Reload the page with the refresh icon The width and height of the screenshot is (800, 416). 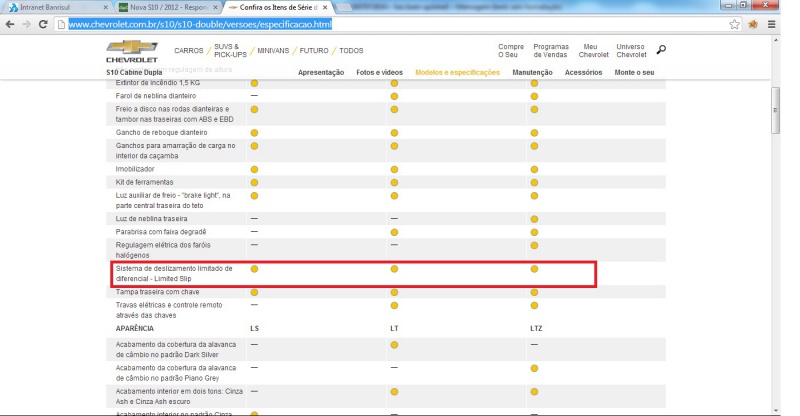[43, 24]
